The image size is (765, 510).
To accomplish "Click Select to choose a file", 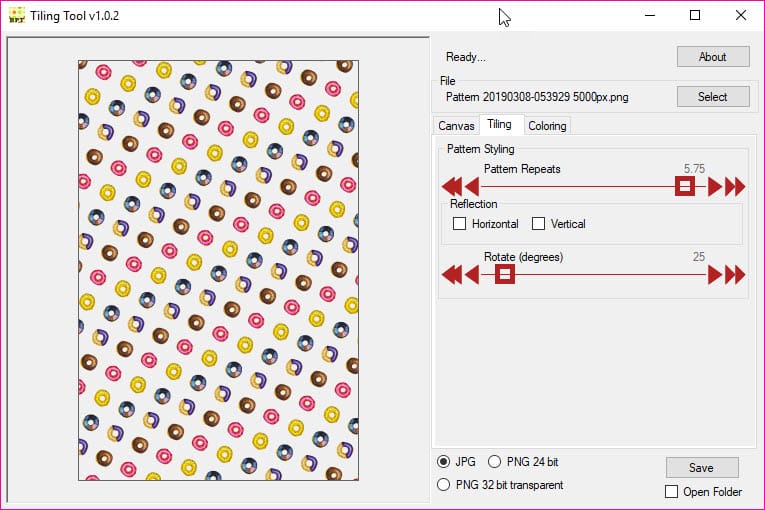I will (x=713, y=97).
